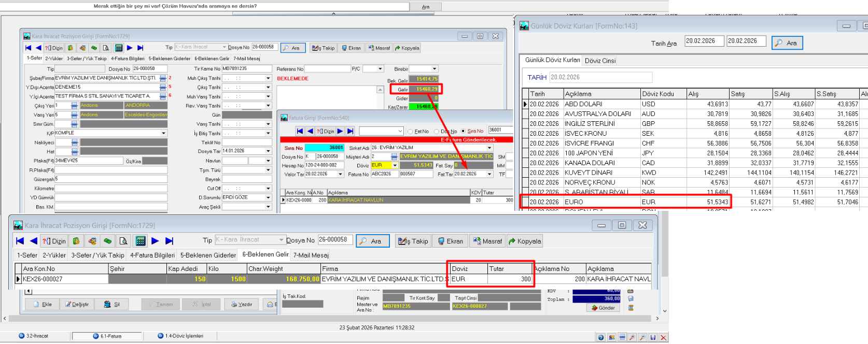Select the EURO row in exchange rates table
Screen dimensions: 868x344
573,202
